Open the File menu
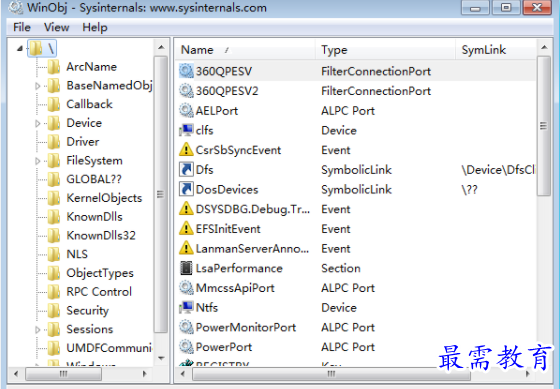This screenshot has height=389, width=560. tap(22, 27)
